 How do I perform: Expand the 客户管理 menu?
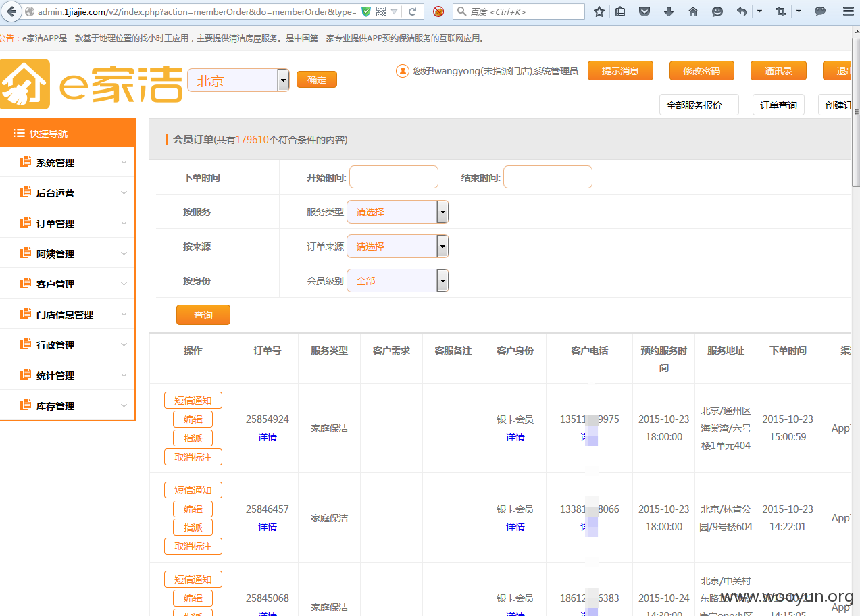[x=68, y=284]
